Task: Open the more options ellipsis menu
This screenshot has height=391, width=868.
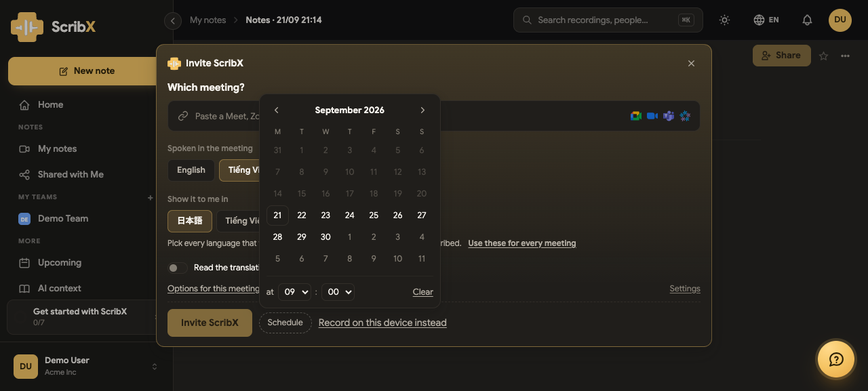Action: (845, 56)
